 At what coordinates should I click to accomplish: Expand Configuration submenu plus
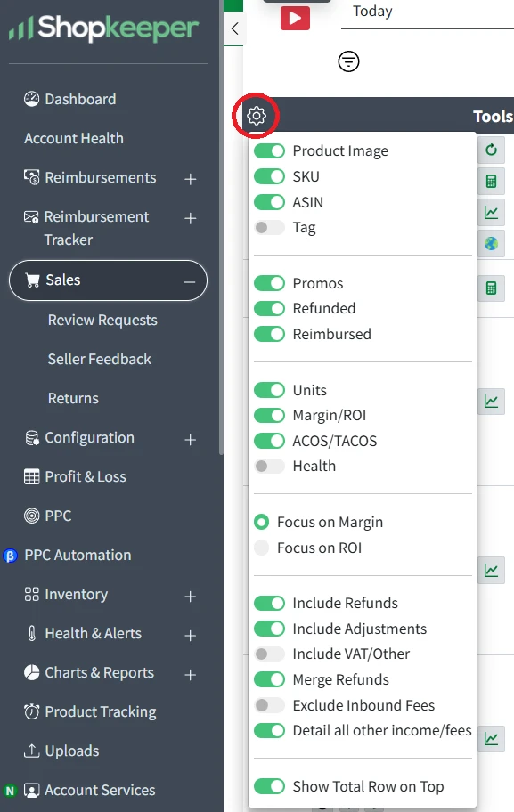190,440
